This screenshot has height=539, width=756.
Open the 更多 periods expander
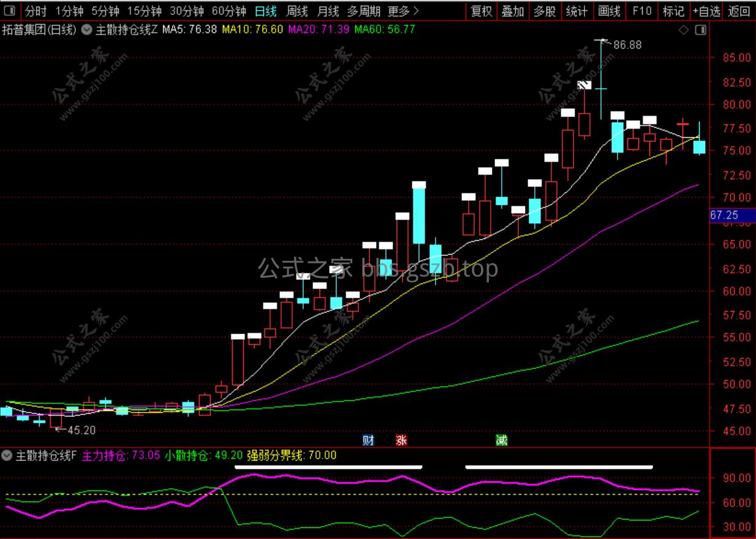404,11
